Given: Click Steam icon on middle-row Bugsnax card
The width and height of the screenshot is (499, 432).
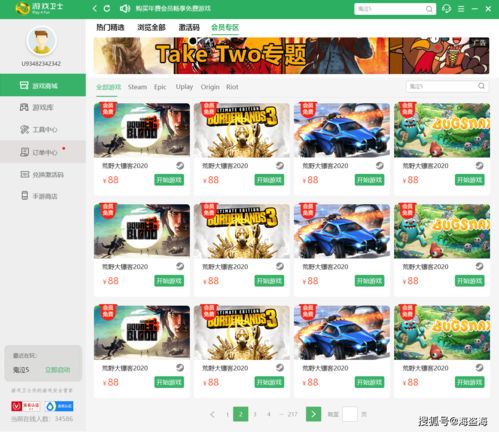Looking at the screenshot, I should coord(479,266).
